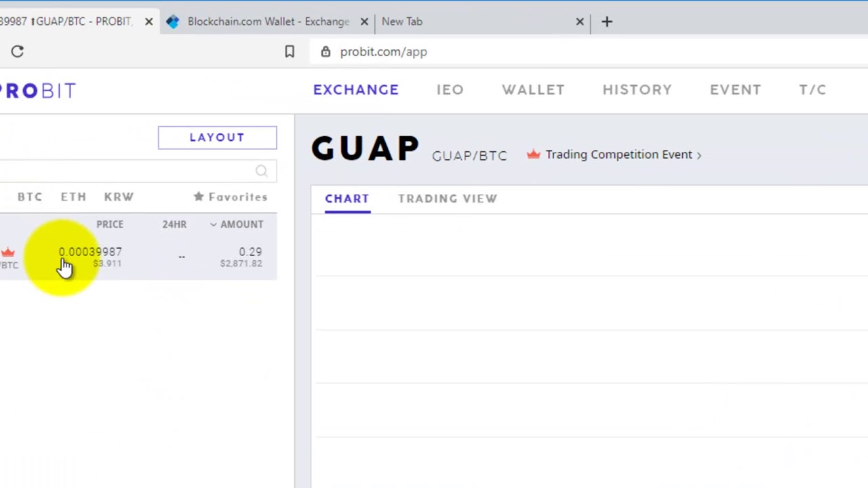Open the EXCHANGE menu

[x=356, y=89]
